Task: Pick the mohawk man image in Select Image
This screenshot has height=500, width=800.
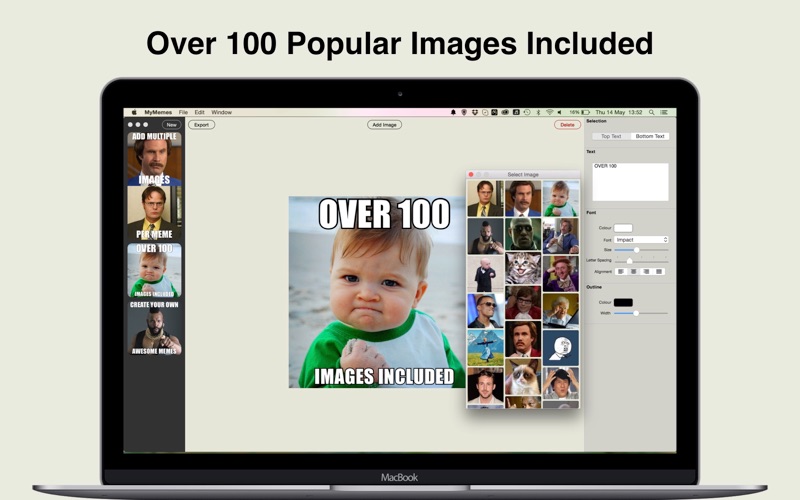Action: click(x=485, y=236)
